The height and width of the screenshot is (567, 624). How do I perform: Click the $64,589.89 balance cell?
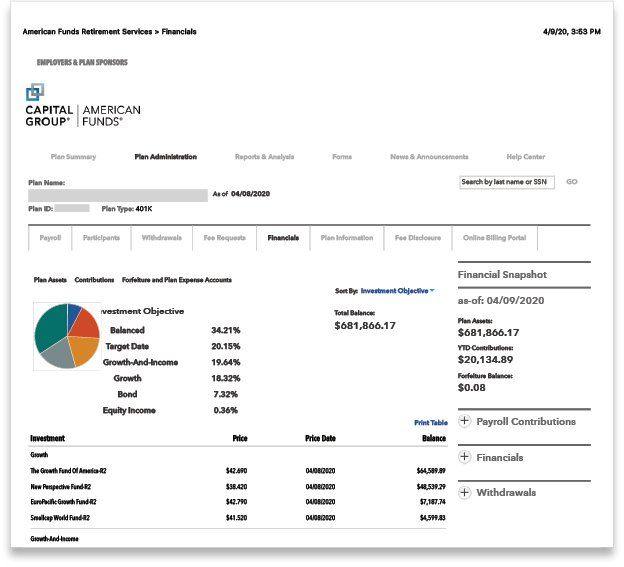click(431, 471)
